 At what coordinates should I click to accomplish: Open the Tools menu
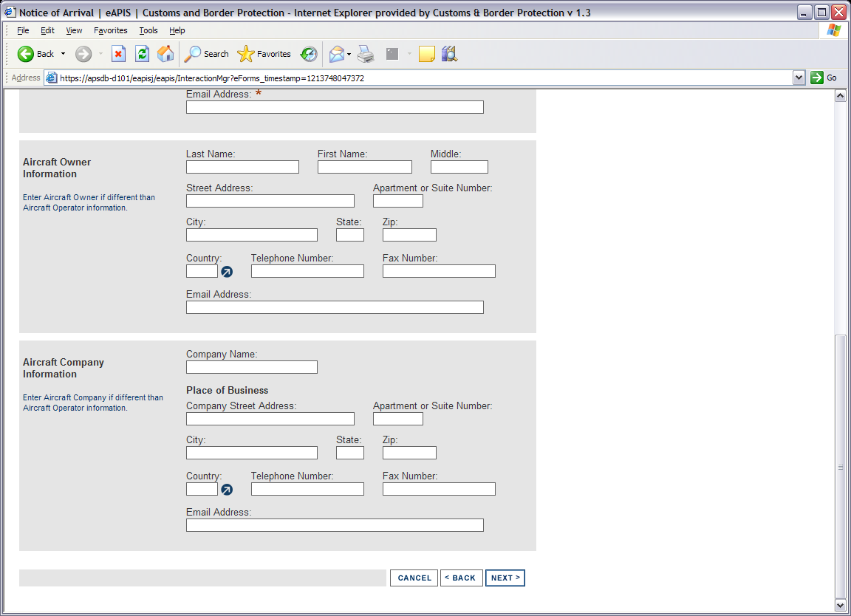148,30
